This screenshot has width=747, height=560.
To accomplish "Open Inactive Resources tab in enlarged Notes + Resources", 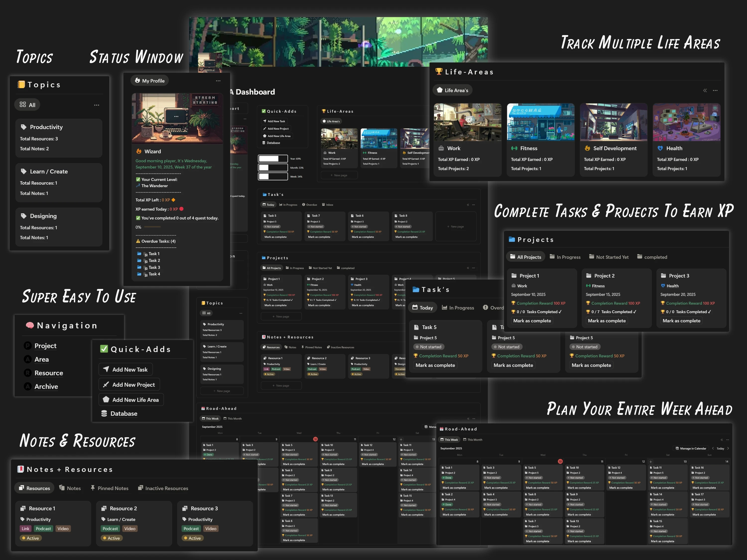I will tap(163, 488).
